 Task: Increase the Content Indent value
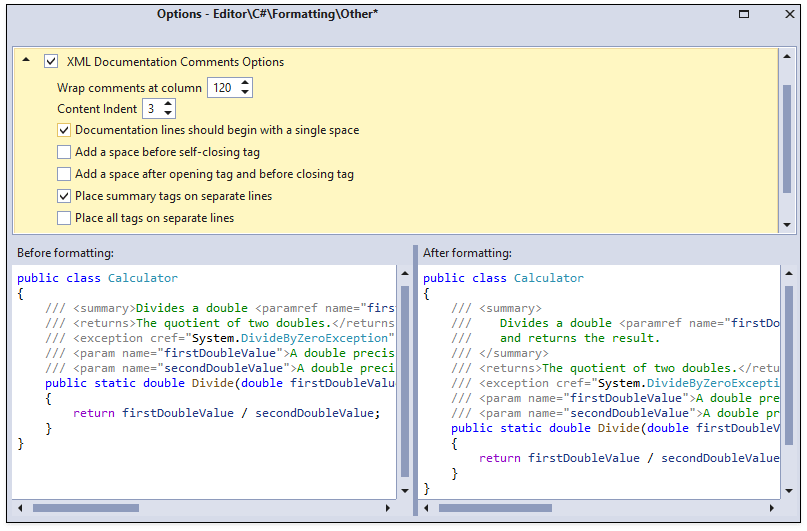167,104
